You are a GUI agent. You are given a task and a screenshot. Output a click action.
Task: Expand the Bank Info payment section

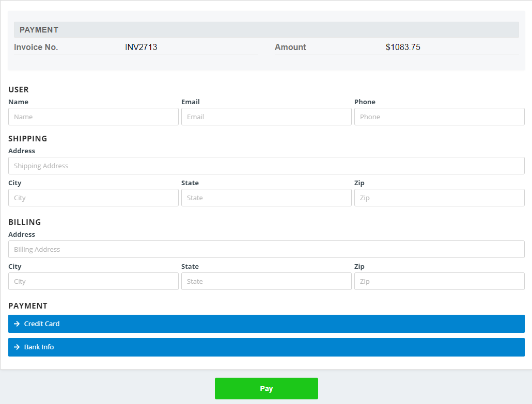[266, 347]
